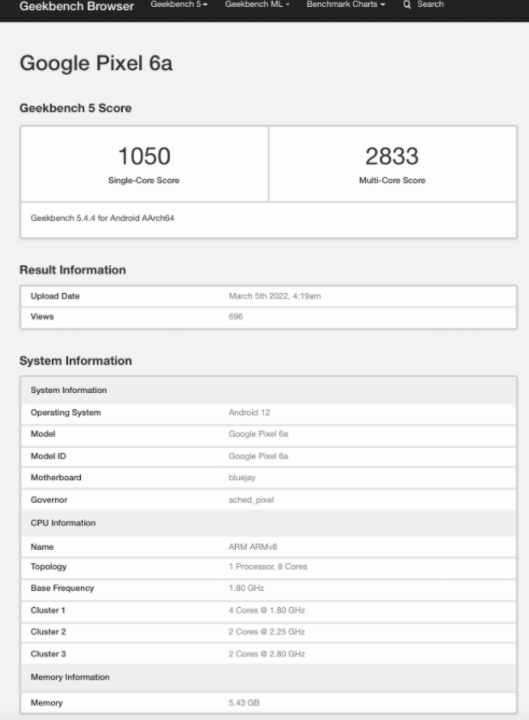Open the Benchmark Charts dropdown
The width and height of the screenshot is (529, 720).
(346, 5)
